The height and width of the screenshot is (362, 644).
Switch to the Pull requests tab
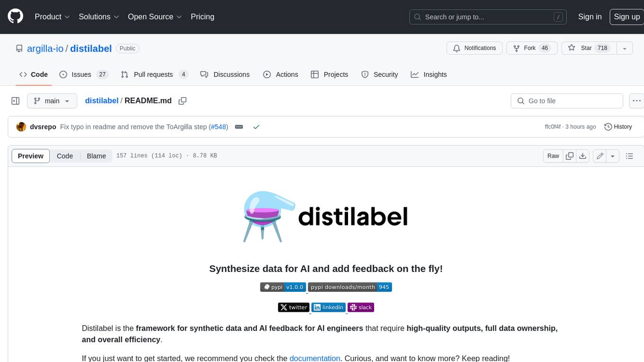click(x=154, y=74)
